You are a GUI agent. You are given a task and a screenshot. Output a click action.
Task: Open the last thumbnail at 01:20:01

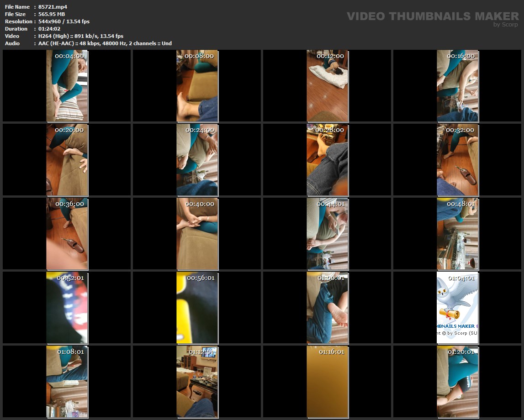(457, 382)
